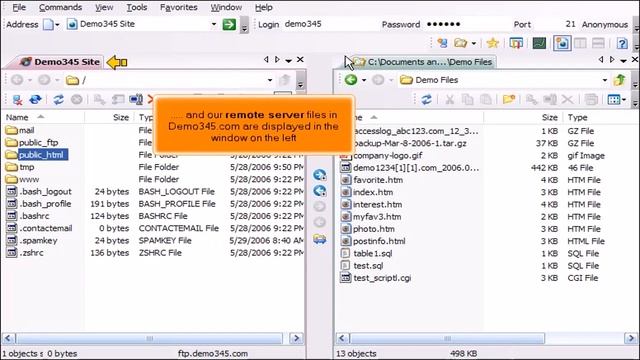Open the Address type dropdown arrow
This screenshot has height=360, width=640.
click(57, 25)
